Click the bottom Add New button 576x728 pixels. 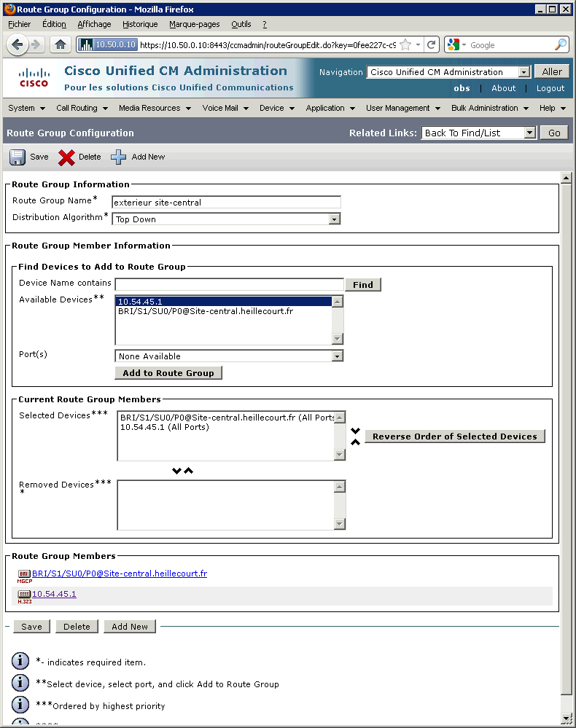coord(130,626)
